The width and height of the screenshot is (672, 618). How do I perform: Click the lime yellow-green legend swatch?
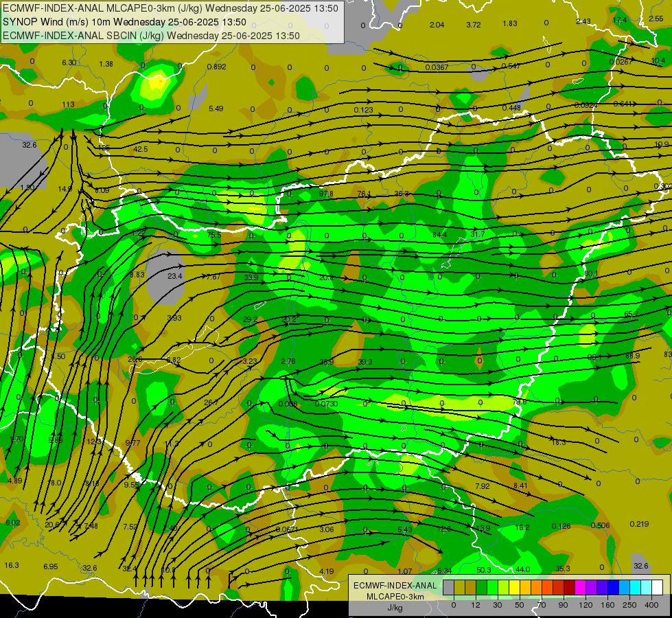(504, 587)
